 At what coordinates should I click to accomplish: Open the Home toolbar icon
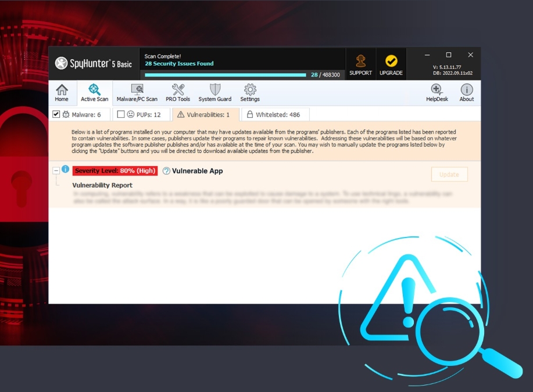pos(62,92)
